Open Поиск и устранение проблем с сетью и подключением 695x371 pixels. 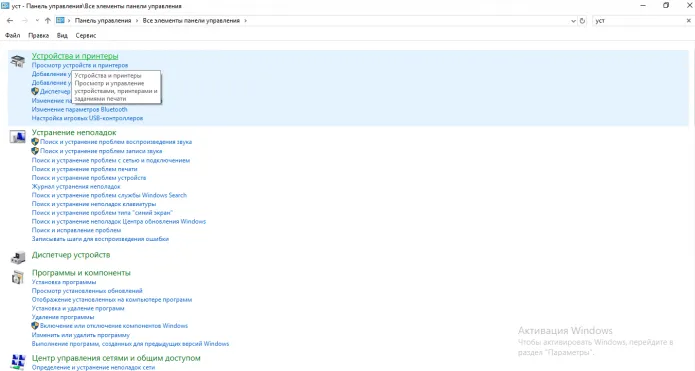111,160
